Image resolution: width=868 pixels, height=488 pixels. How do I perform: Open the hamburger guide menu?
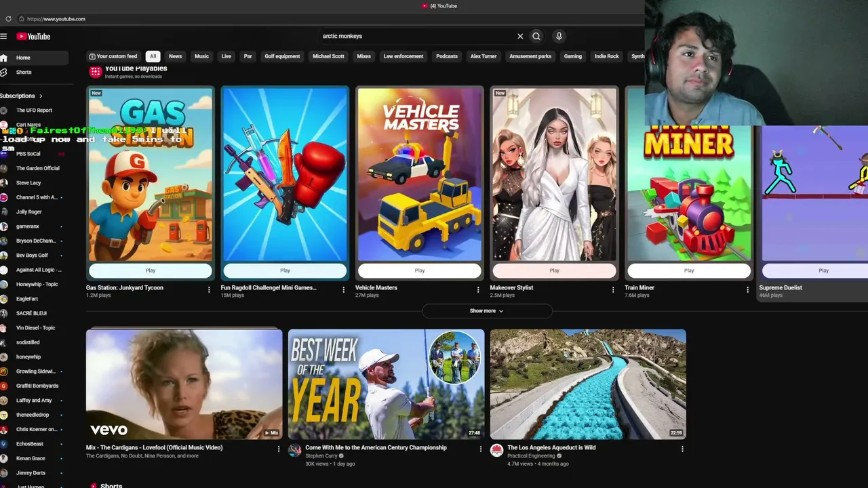pos(3,37)
